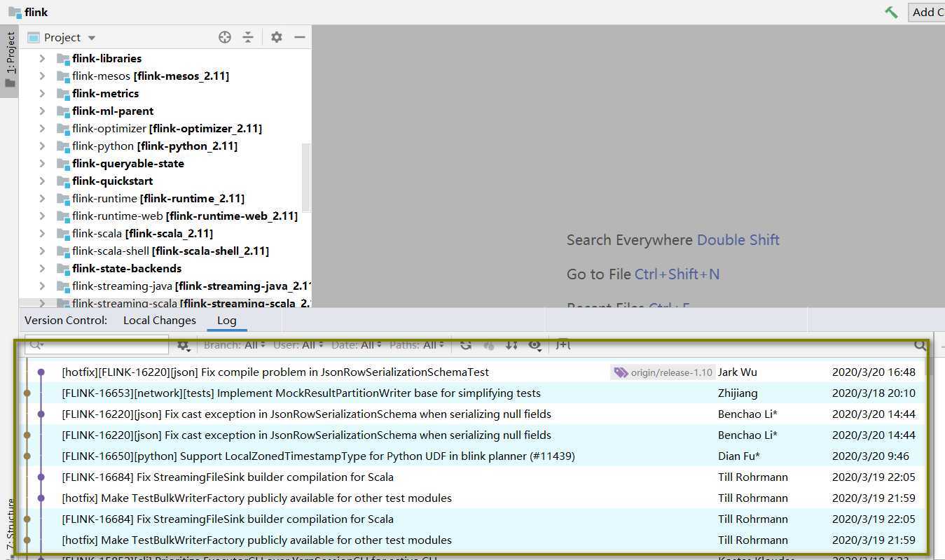Click the Add Configuration button
Viewport: 945px width, 560px height.
(926, 12)
